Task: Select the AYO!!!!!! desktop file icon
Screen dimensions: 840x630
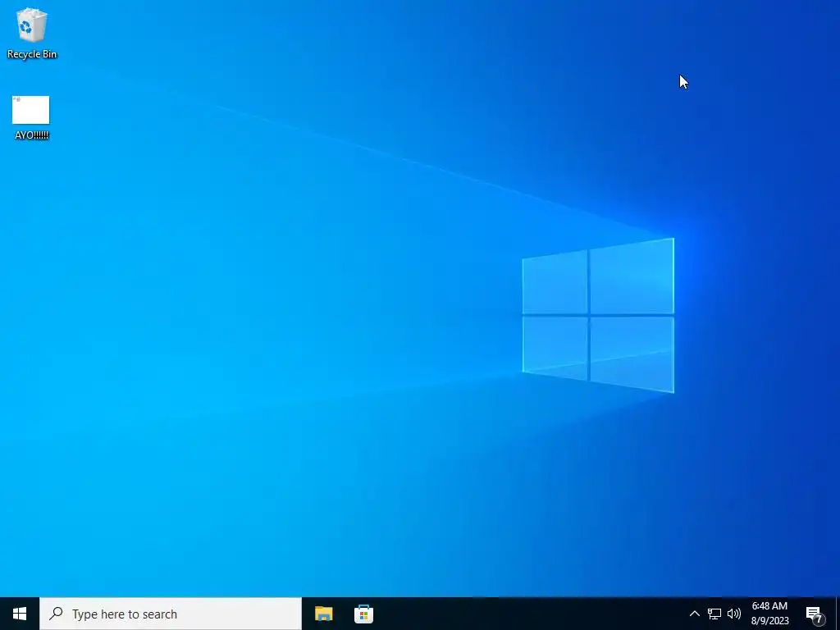Action: coord(31,118)
